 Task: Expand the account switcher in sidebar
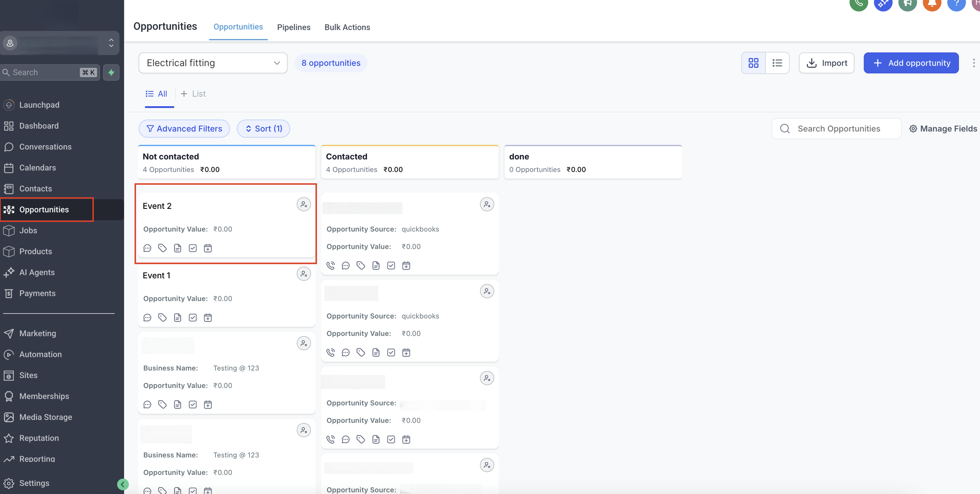[111, 43]
